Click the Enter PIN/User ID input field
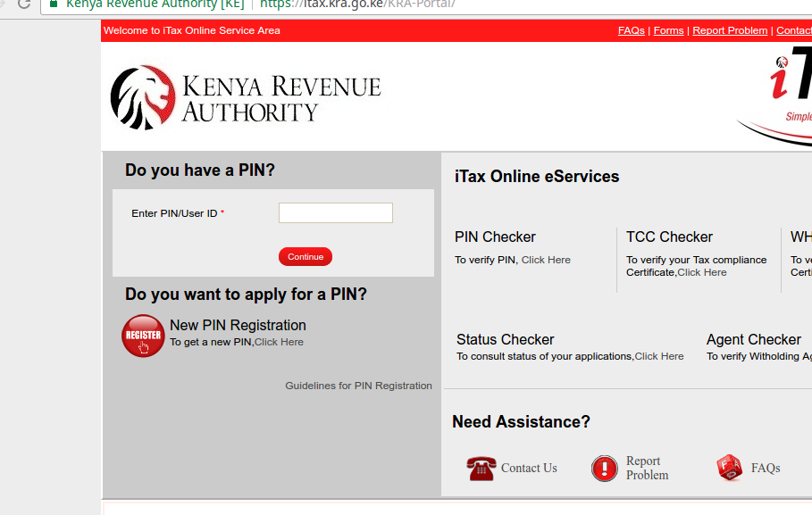This screenshot has height=515, width=812. click(335, 212)
